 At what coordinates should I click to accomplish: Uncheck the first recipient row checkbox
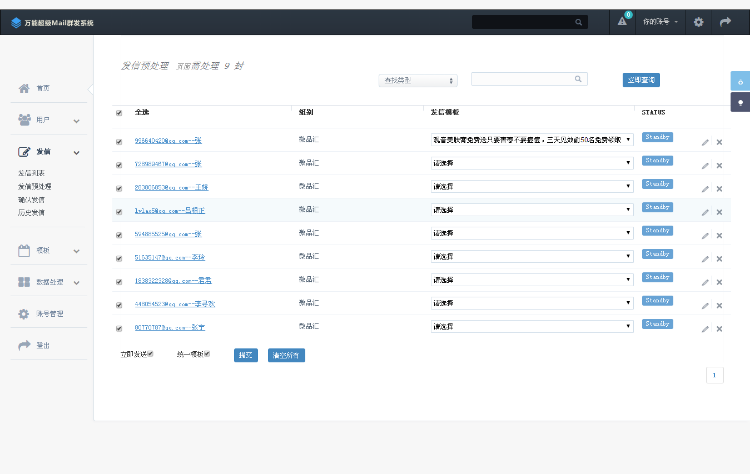(119, 142)
